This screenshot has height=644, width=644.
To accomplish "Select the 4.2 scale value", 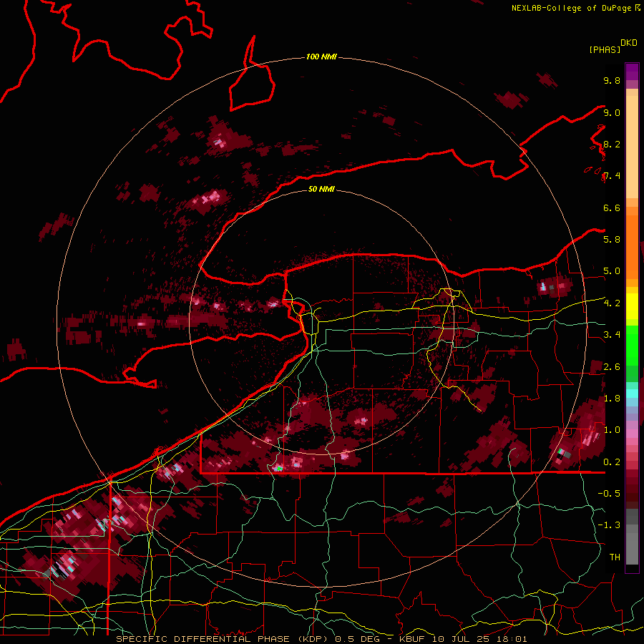I will 612,303.
